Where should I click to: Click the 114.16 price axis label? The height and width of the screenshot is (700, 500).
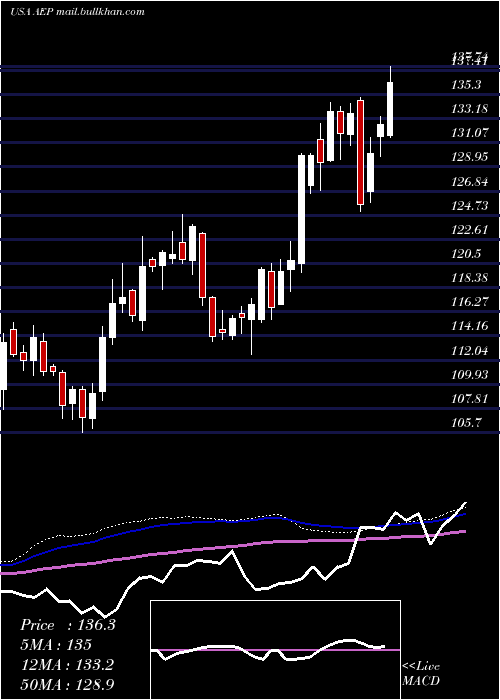pyautogui.click(x=470, y=326)
